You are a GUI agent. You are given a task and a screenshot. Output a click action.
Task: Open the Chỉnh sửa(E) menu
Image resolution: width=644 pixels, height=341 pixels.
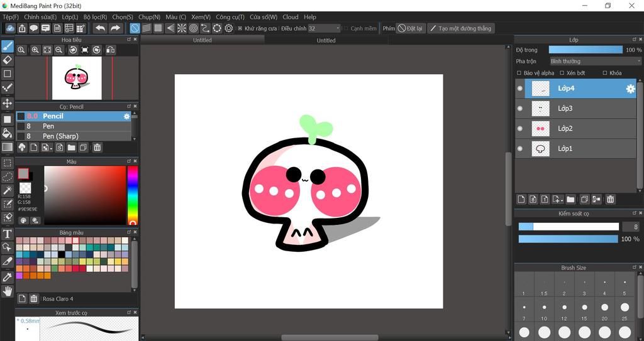point(40,17)
